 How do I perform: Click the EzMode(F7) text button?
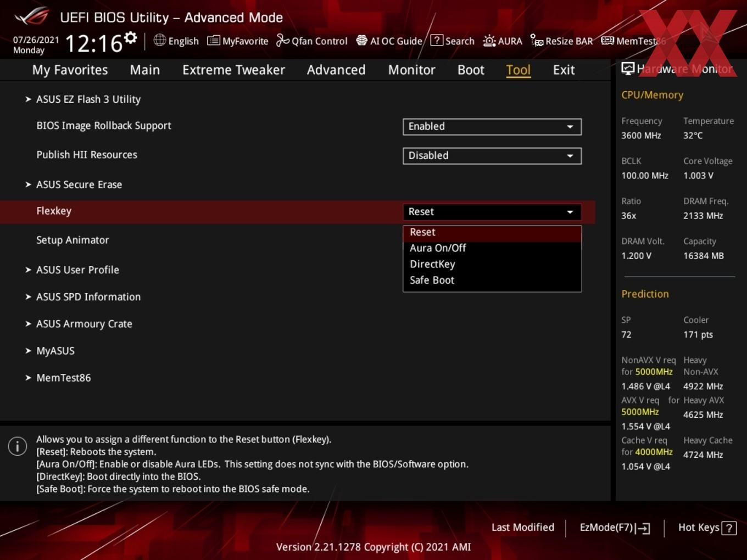(606, 528)
